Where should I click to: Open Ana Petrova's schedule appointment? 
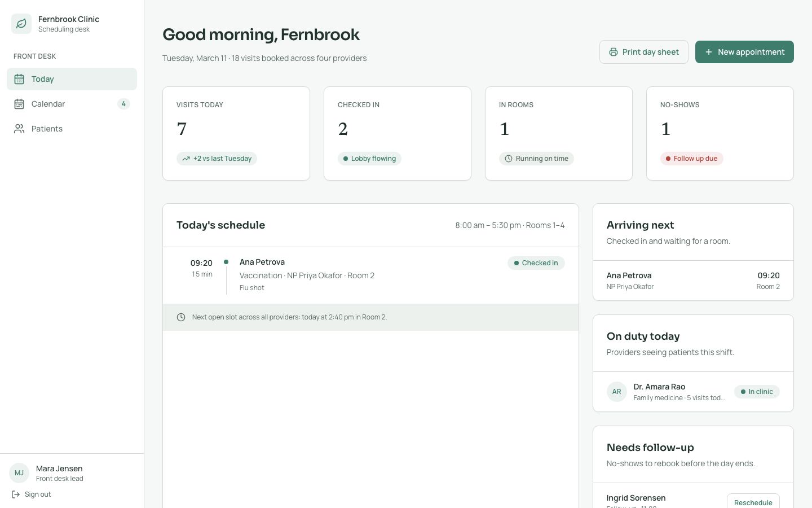[370, 275]
